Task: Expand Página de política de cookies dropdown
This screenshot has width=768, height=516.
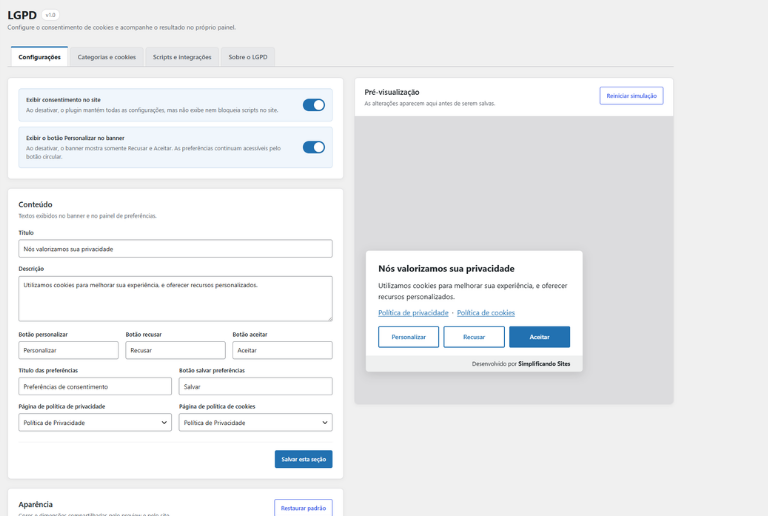Action: point(255,422)
